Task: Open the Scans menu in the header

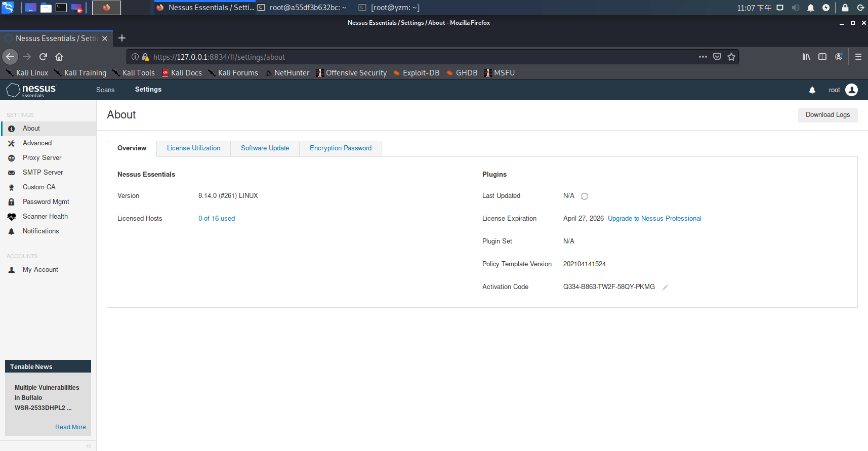Action: [x=105, y=90]
